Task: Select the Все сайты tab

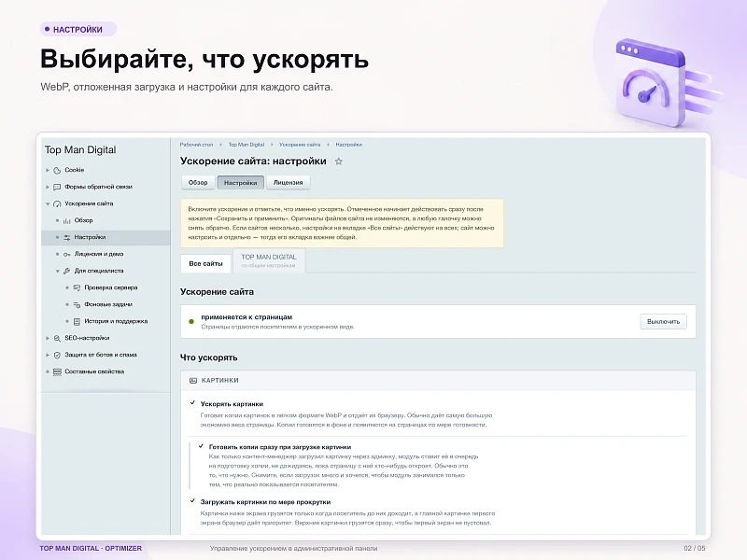Action: click(205, 263)
